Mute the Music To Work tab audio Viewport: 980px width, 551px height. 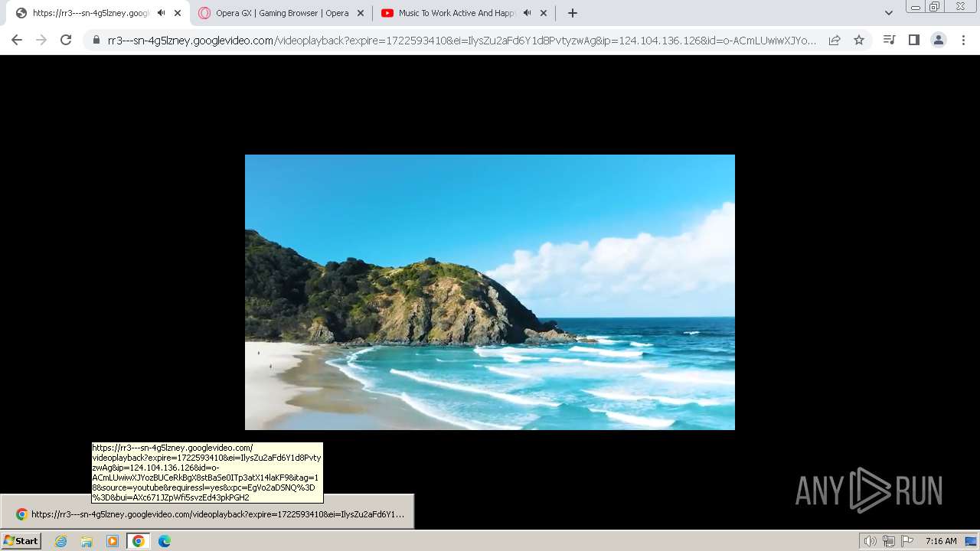pos(527,13)
